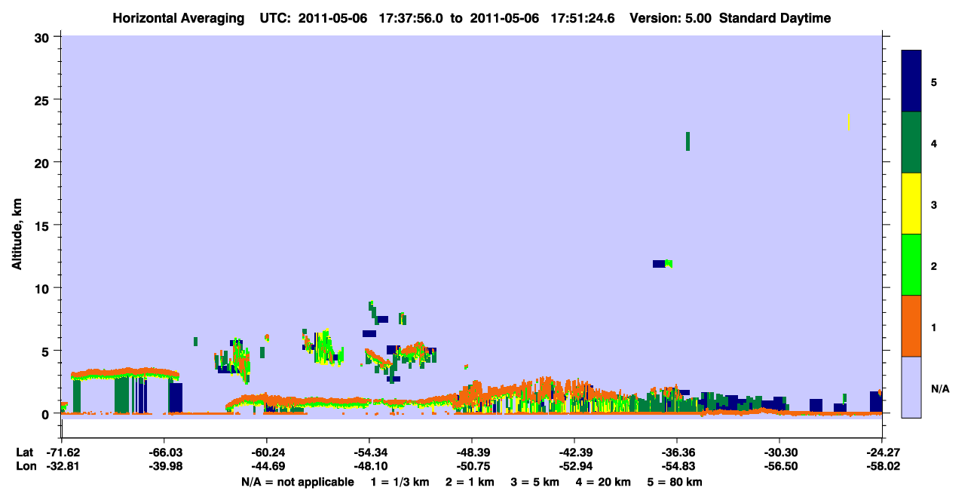This screenshot has width=980, height=503.
Task: Click longitude value -52.94
Action: tap(574, 467)
